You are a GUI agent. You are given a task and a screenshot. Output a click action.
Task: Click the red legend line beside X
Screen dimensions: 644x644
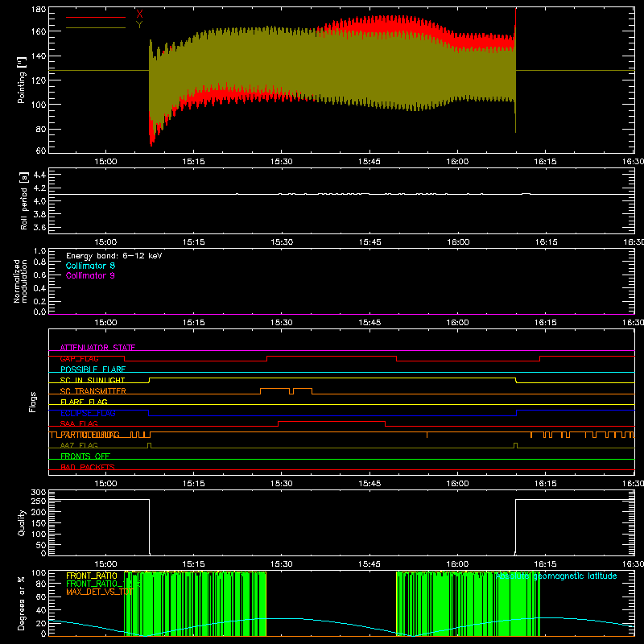tap(96, 17)
